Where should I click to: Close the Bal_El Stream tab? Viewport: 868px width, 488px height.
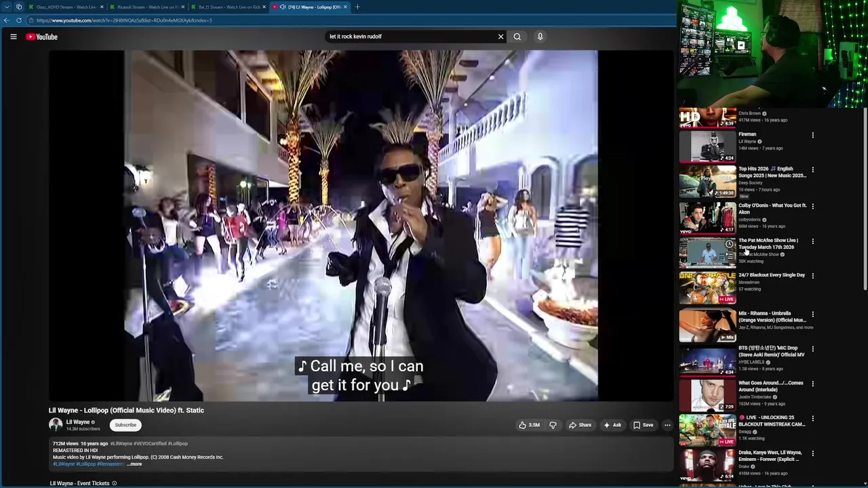pos(264,7)
